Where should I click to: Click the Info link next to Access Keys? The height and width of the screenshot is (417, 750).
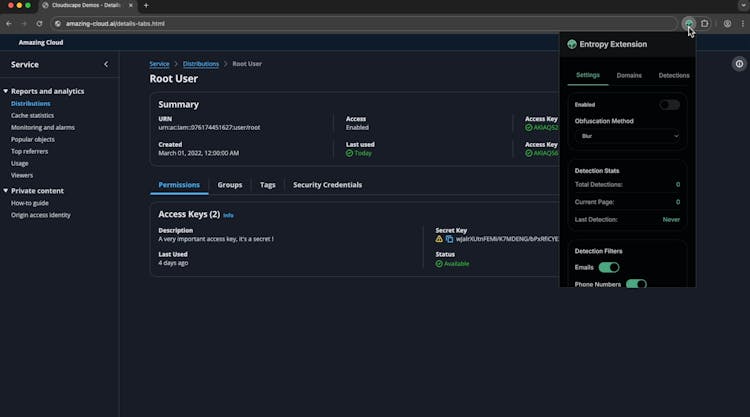click(228, 215)
